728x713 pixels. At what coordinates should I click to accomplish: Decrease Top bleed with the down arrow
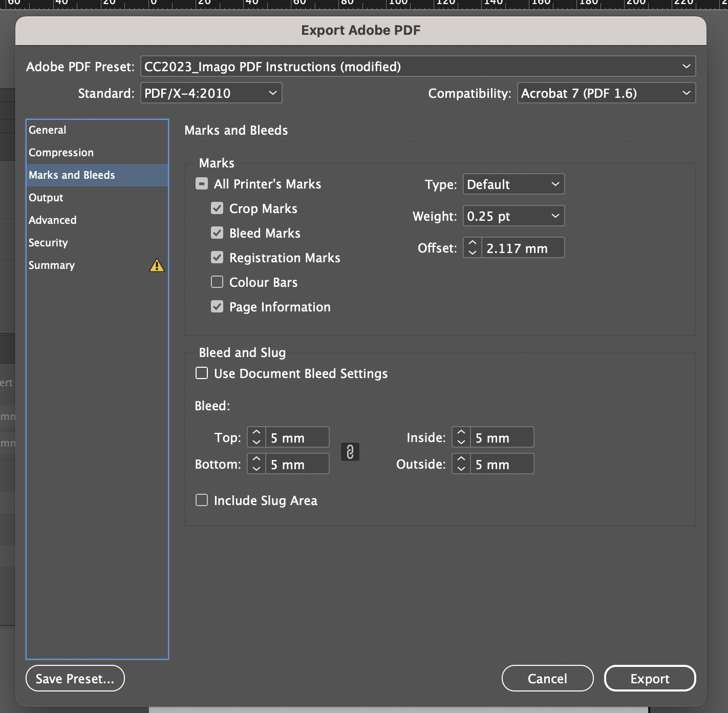(x=255, y=442)
